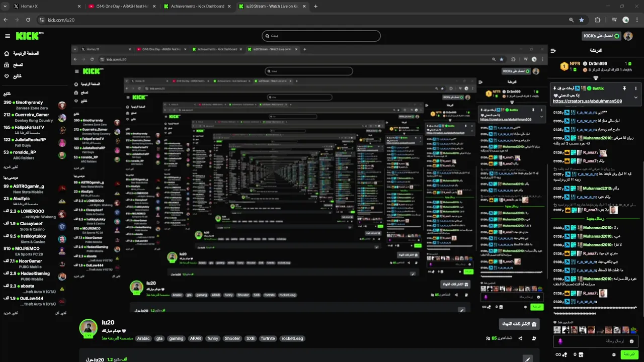This screenshot has width=644, height=362.
Task: Expand leaderboard arrow below NFFR row
Action: tap(596, 78)
